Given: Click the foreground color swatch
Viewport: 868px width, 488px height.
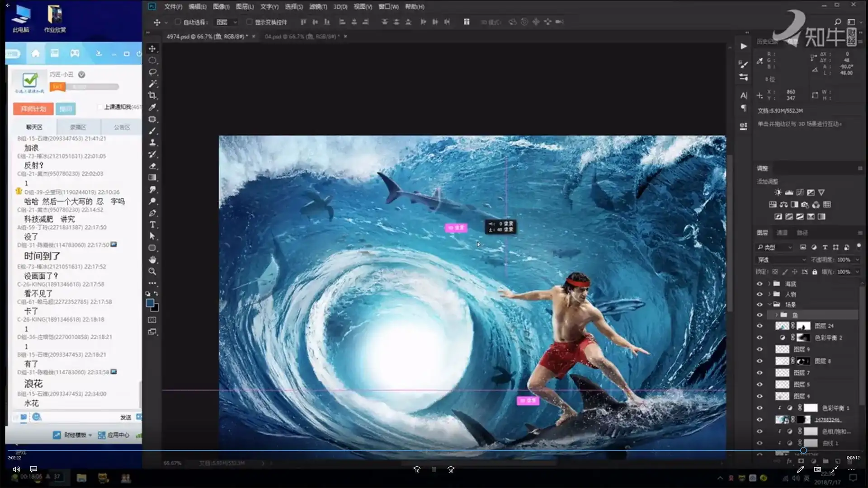Looking at the screenshot, I should (x=150, y=303).
